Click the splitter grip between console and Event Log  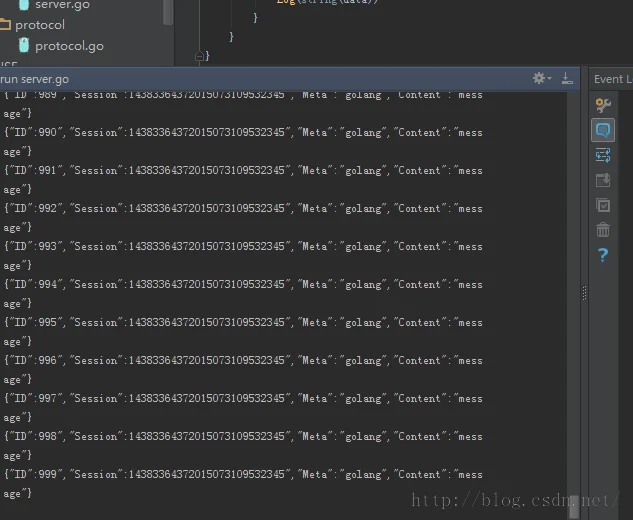(x=584, y=293)
